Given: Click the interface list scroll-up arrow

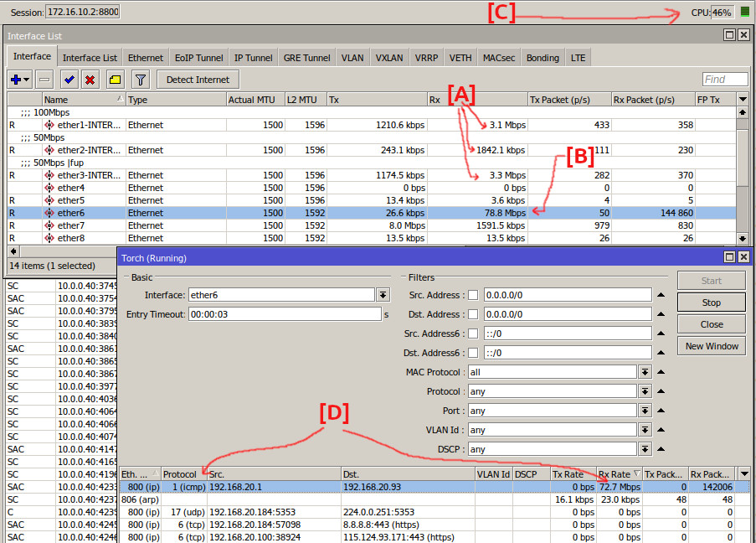Looking at the screenshot, I should [743, 112].
